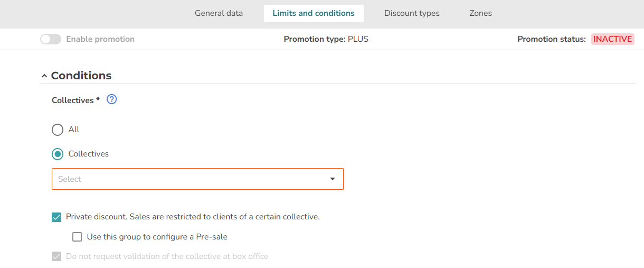Check Use this group to configure a Pre-sale
This screenshot has width=644, height=268.
tap(77, 237)
